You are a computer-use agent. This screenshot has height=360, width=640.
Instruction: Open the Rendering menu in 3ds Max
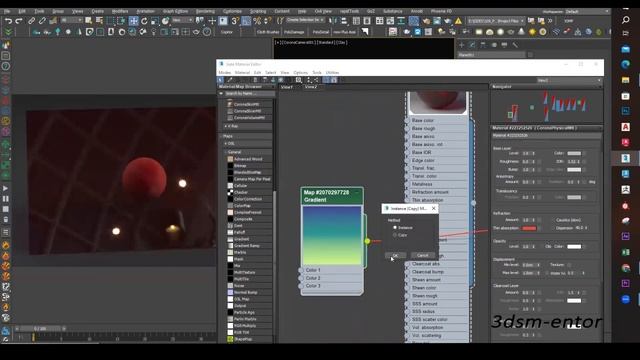tap(205, 11)
